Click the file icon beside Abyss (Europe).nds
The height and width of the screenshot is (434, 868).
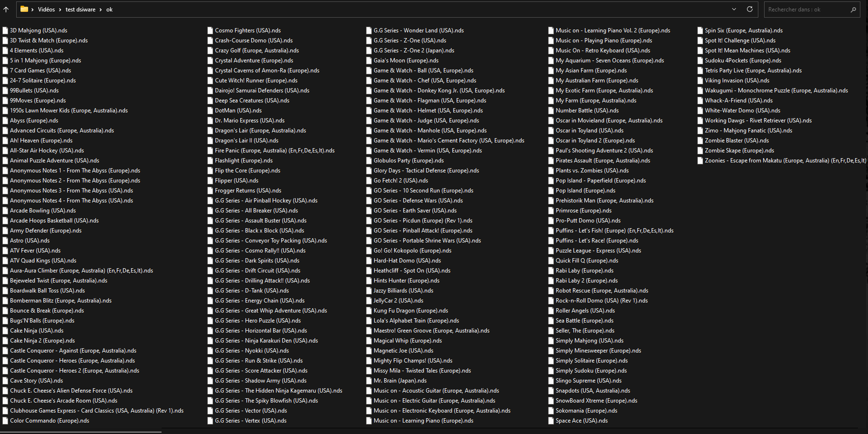point(5,121)
